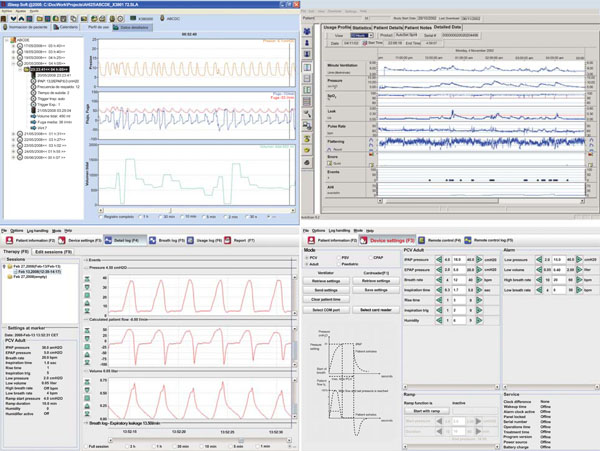Image resolution: width=600 pixels, height=451 pixels.
Task: Click the right green arrow for Breath rate
Action: pos(479,280)
